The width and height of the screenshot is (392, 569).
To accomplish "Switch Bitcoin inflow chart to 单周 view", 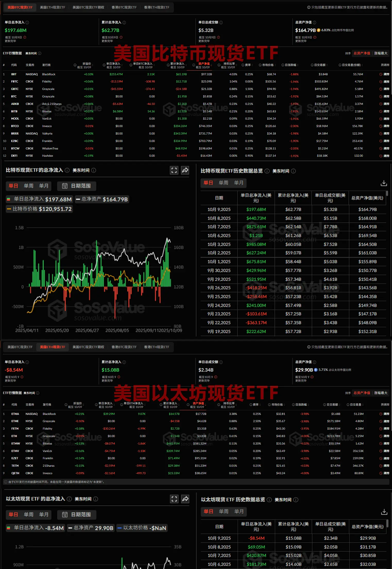I will pyautogui.click(x=29, y=186).
